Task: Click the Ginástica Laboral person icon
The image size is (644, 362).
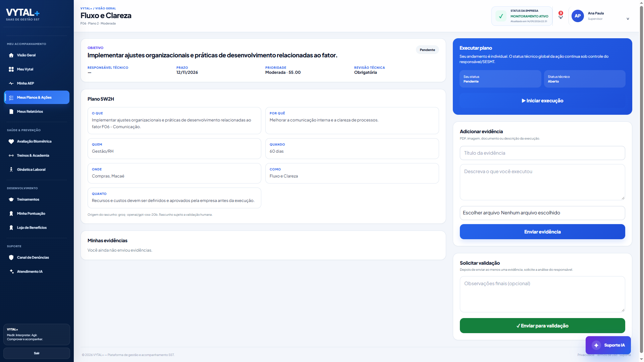Action: pyautogui.click(x=11, y=170)
